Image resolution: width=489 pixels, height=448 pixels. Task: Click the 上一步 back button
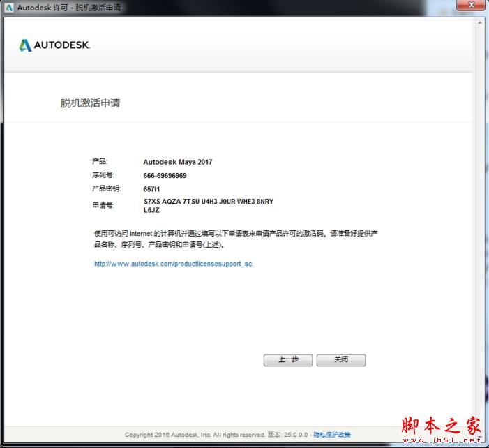pyautogui.click(x=288, y=360)
